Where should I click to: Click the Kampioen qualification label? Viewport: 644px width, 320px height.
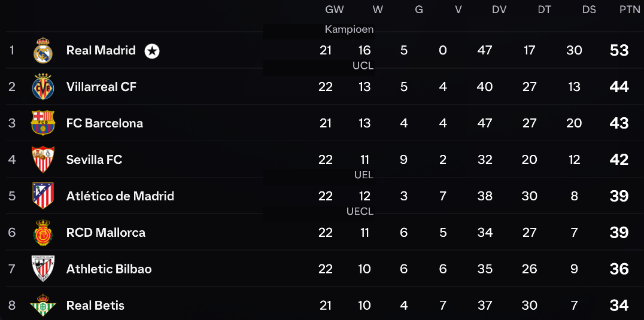pos(349,29)
